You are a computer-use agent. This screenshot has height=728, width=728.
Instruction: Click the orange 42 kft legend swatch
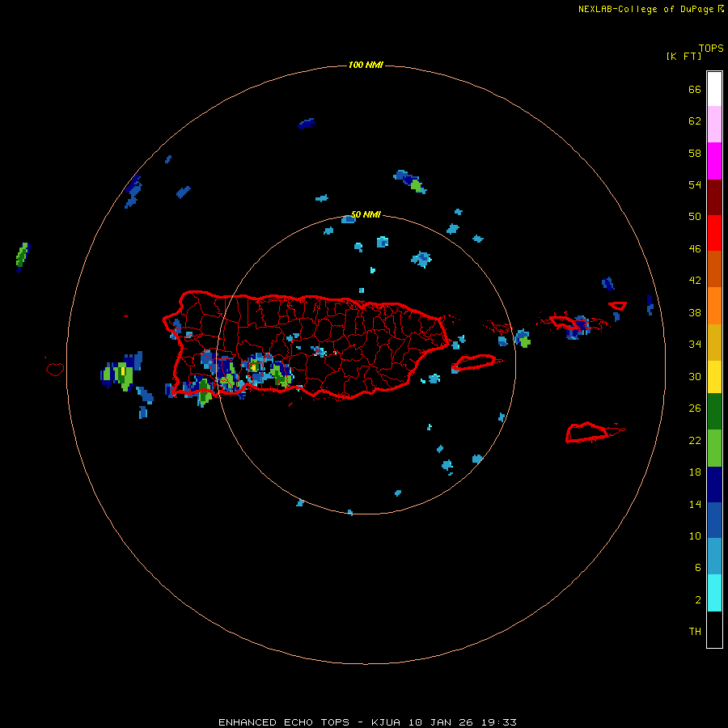coord(714,305)
